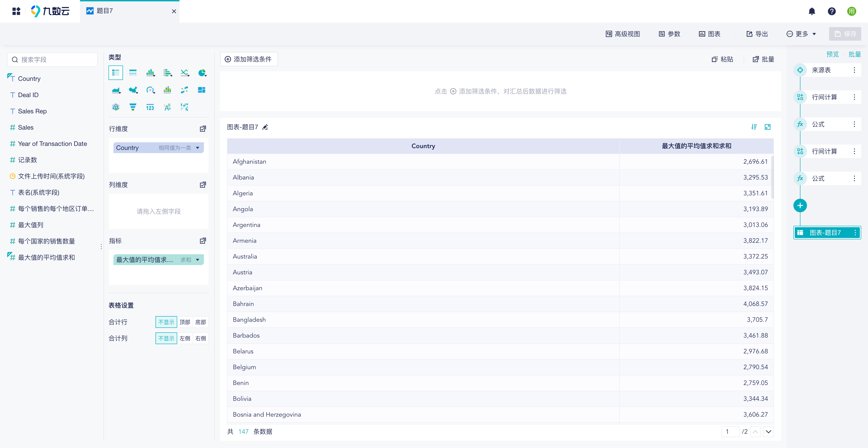Viewport: 868px width, 448px height.
Task: Set 合计列 to 右侧
Action: tap(201, 338)
